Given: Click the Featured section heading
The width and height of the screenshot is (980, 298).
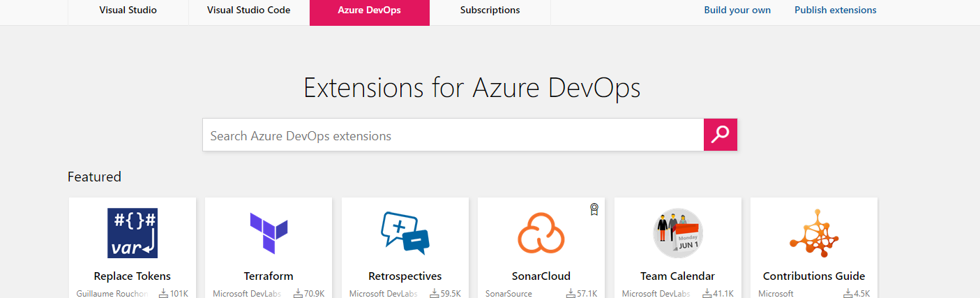Looking at the screenshot, I should tap(94, 177).
